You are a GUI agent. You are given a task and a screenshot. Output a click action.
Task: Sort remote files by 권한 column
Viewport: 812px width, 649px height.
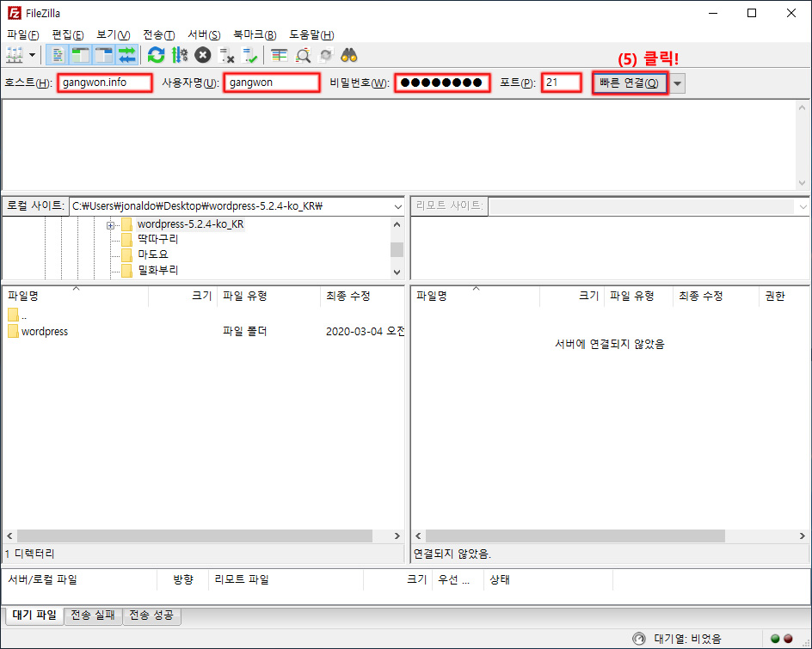tap(784, 296)
